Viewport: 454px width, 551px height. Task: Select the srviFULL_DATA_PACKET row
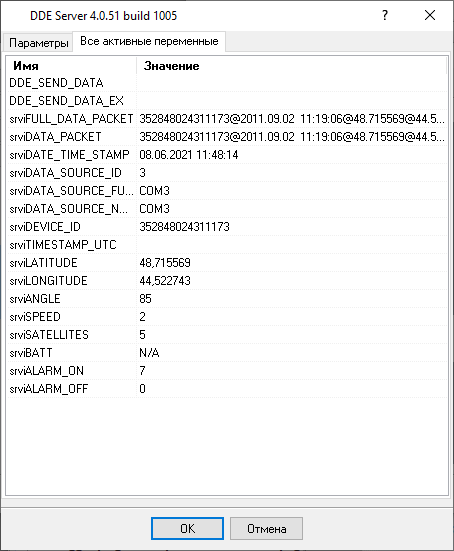coord(227,119)
